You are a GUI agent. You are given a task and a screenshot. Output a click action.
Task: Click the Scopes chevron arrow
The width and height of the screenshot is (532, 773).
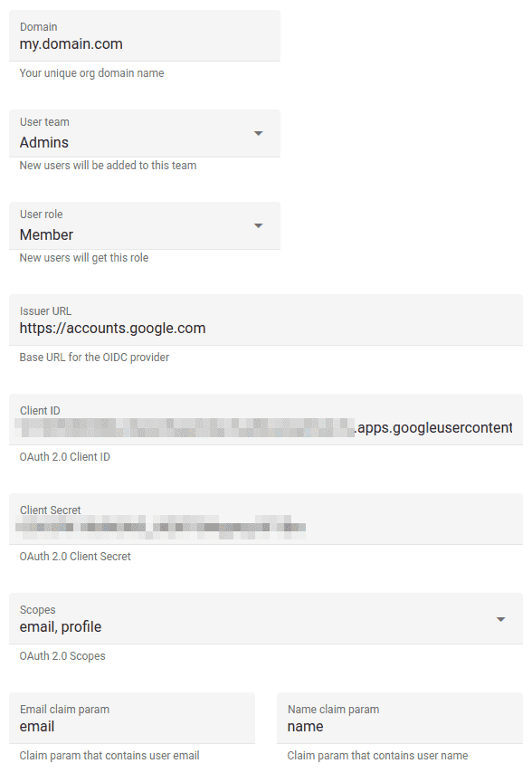(x=501, y=619)
